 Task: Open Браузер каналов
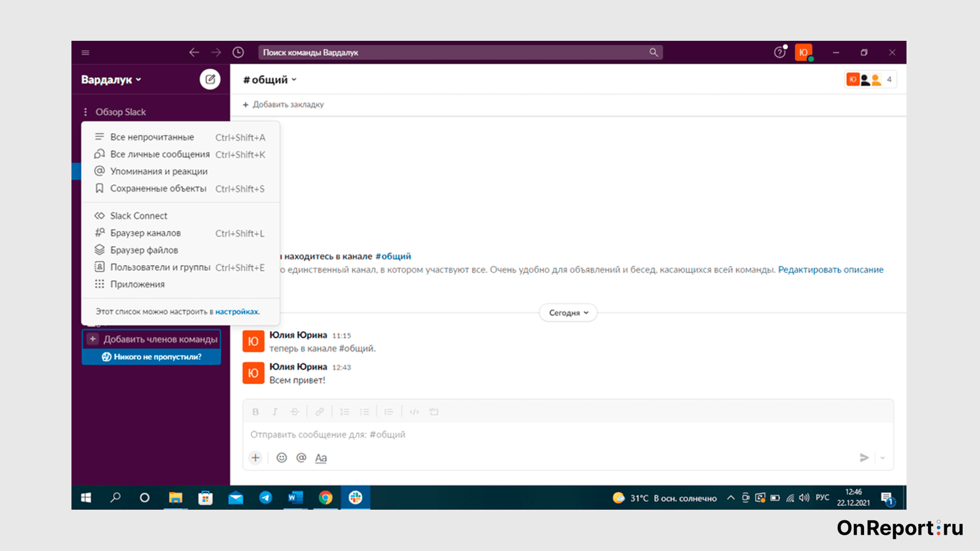coord(180,233)
